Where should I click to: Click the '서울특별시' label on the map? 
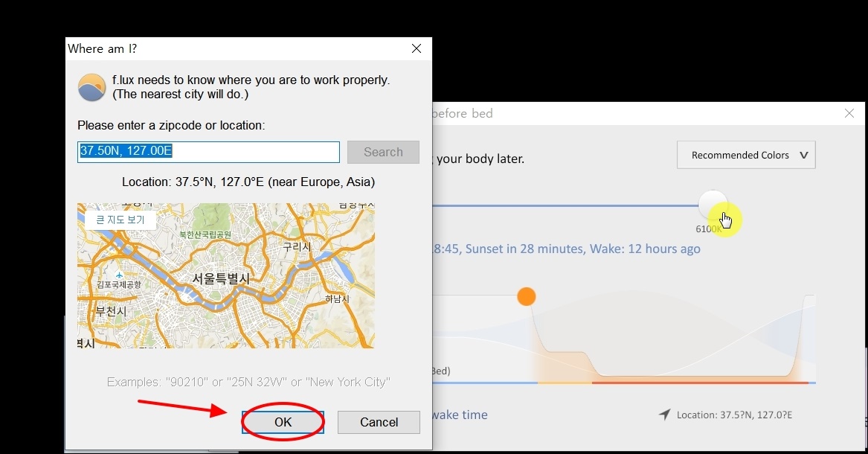pyautogui.click(x=221, y=278)
